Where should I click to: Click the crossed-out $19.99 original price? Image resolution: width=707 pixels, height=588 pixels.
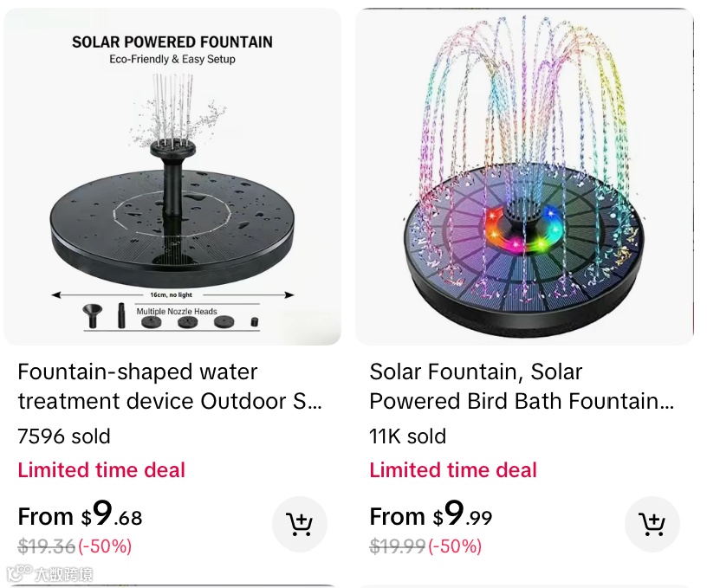click(x=398, y=546)
